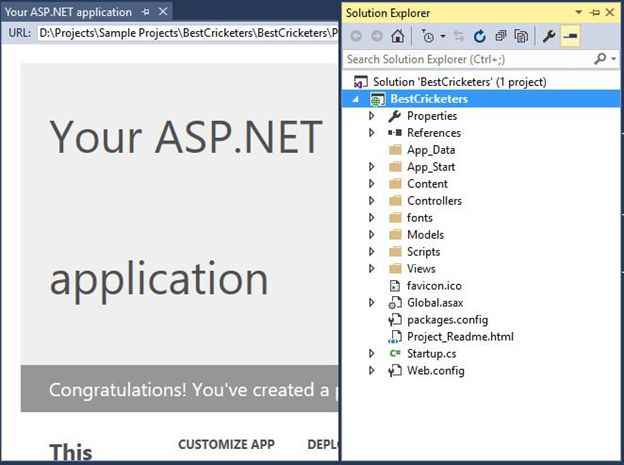The image size is (624, 465).
Task: Select the App_Start folder icon
Action: [395, 166]
